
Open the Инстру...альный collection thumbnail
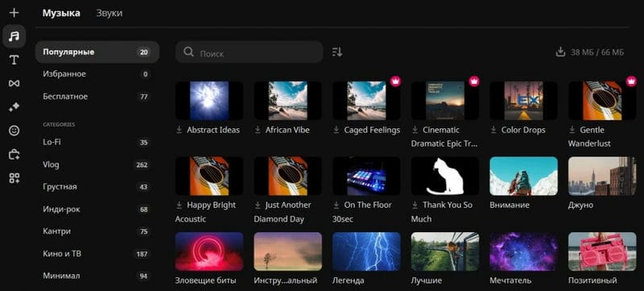coord(288,252)
